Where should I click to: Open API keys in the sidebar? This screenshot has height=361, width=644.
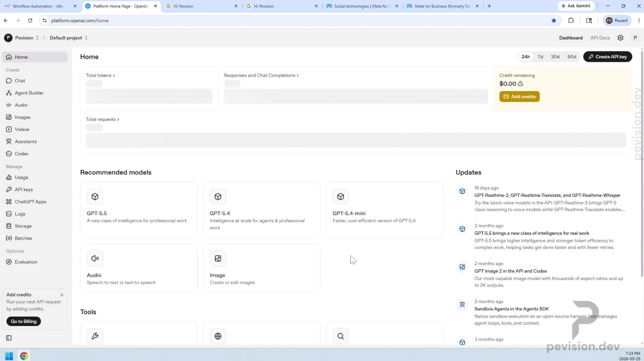(x=35, y=190)
